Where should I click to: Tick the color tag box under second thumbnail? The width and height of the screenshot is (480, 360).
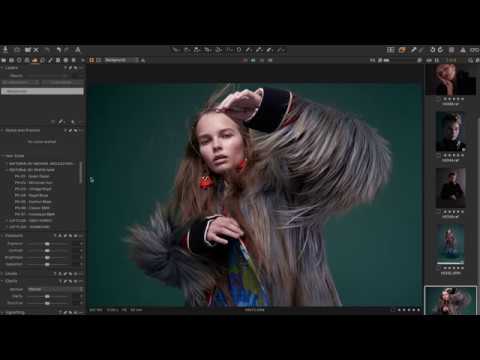tap(439, 155)
